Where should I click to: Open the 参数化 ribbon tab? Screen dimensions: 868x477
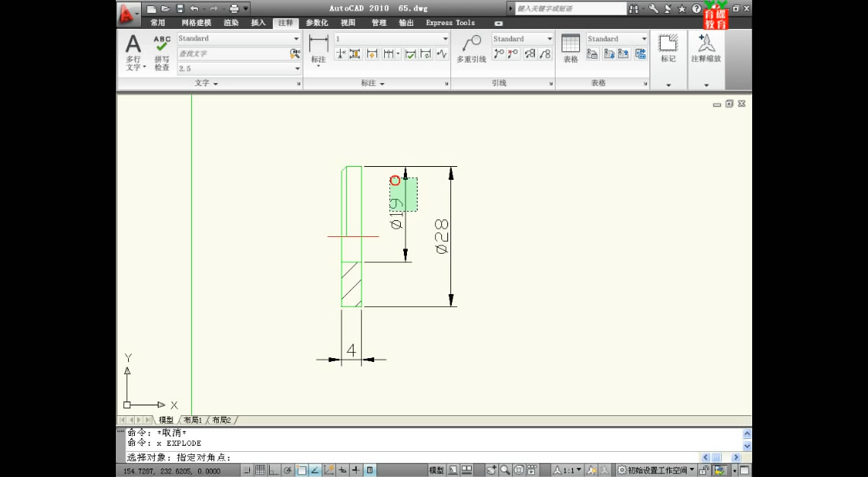click(317, 23)
